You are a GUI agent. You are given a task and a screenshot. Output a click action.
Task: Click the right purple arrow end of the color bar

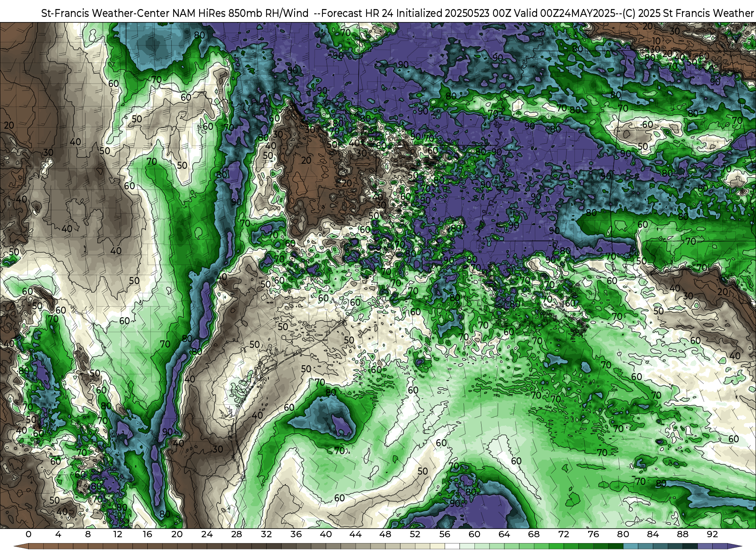coord(735,546)
